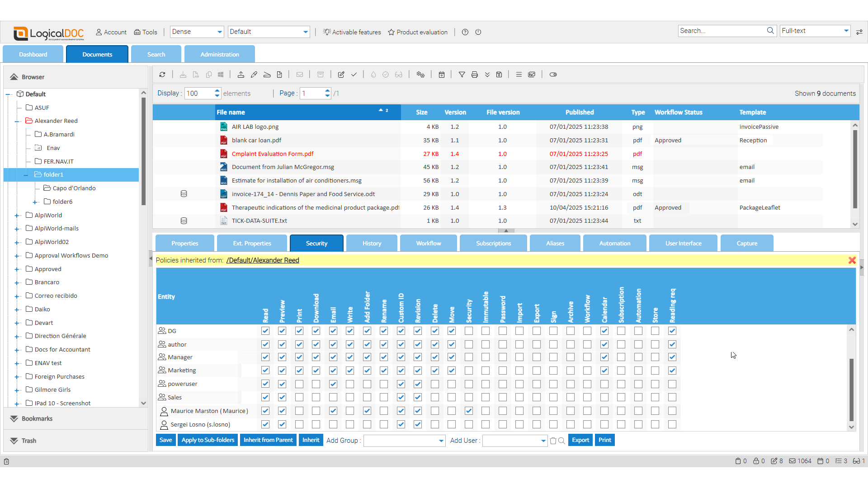The image size is (868, 488).
Task: Select the scan document icon
Action: click(267, 75)
